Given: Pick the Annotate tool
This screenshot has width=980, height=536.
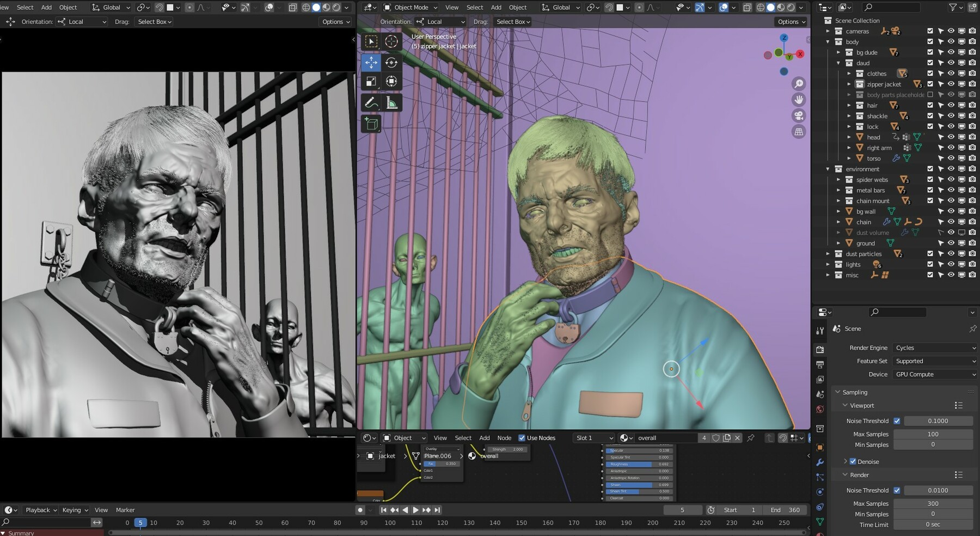Looking at the screenshot, I should [x=371, y=102].
